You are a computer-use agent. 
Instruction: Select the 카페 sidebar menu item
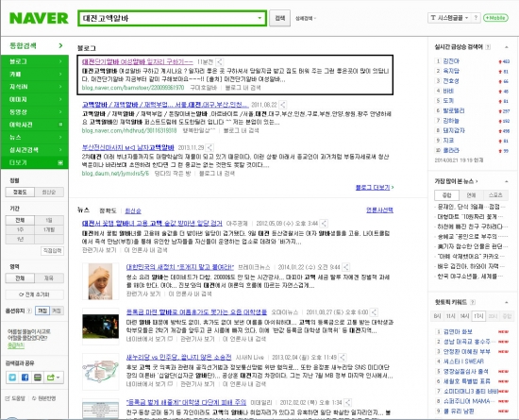35,75
